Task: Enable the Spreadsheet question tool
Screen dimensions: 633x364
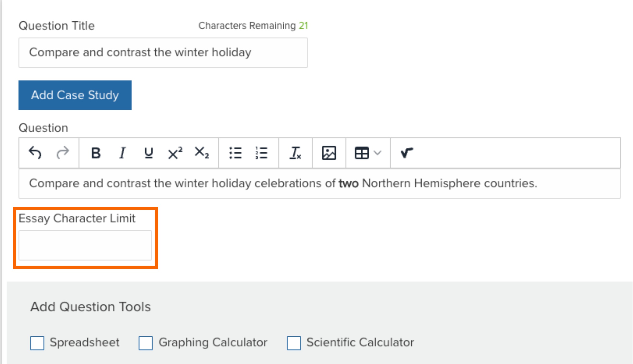Action: click(x=37, y=343)
